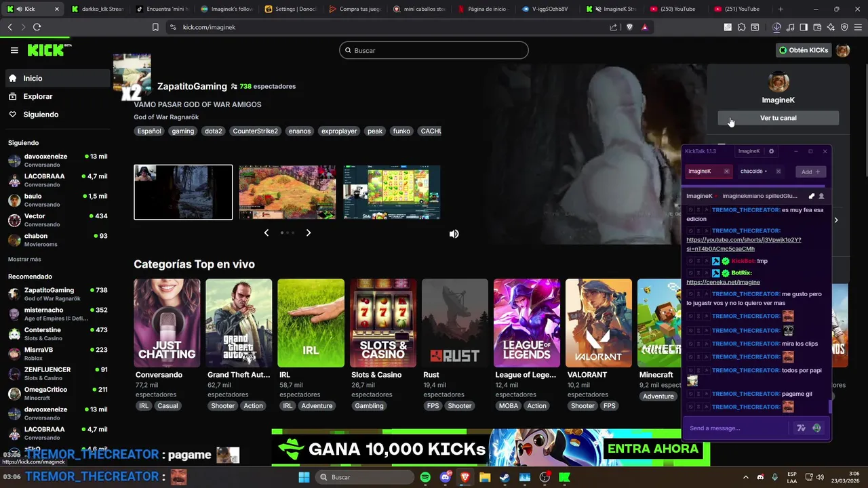Open the green emote icon in KickTalk input
868x488 pixels.
(x=816, y=428)
